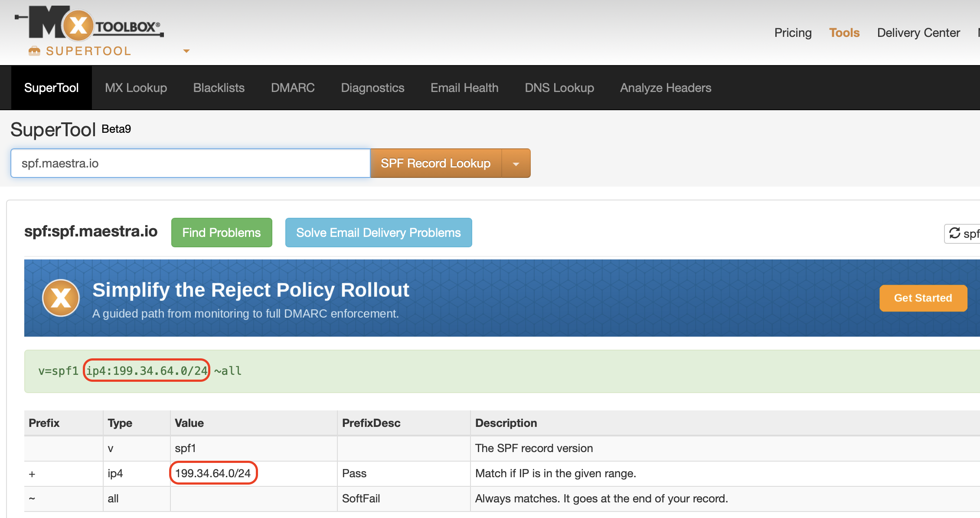
Task: Click the MxToolbox logo
Action: click(89, 23)
